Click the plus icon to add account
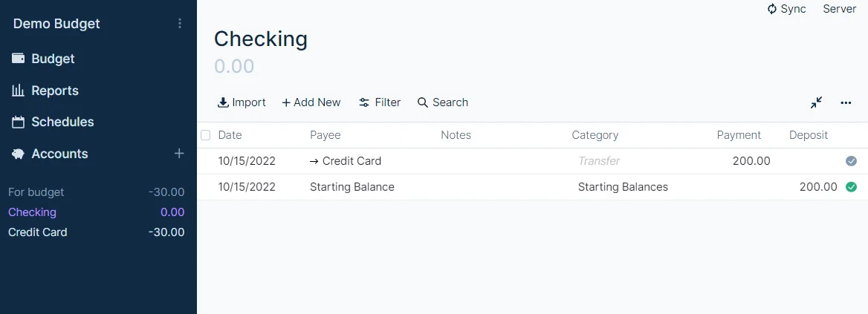 pyautogui.click(x=179, y=154)
